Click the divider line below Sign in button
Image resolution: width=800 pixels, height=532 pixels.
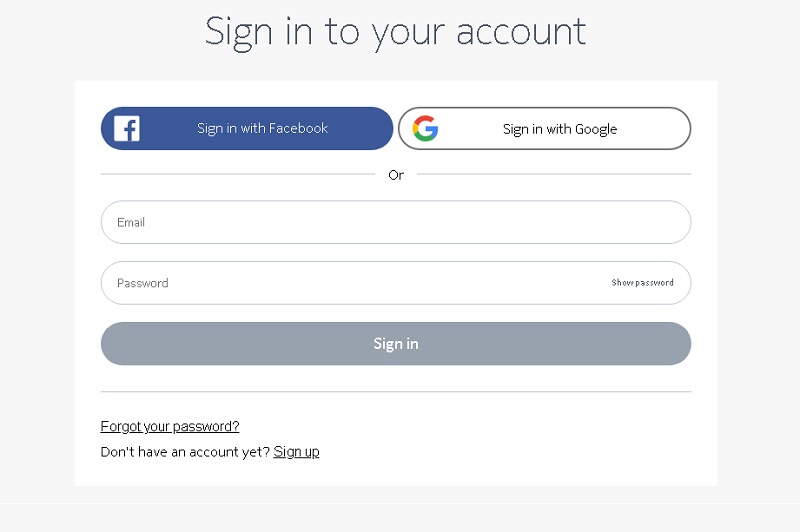coord(395,392)
